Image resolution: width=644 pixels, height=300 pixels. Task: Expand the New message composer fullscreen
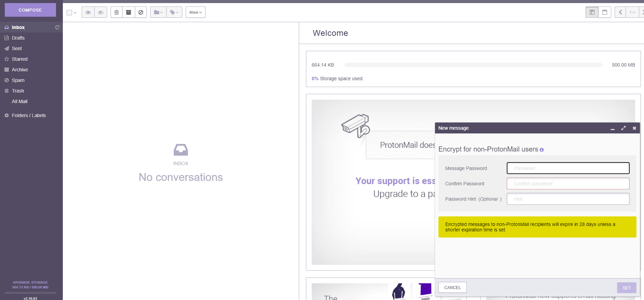click(x=624, y=128)
